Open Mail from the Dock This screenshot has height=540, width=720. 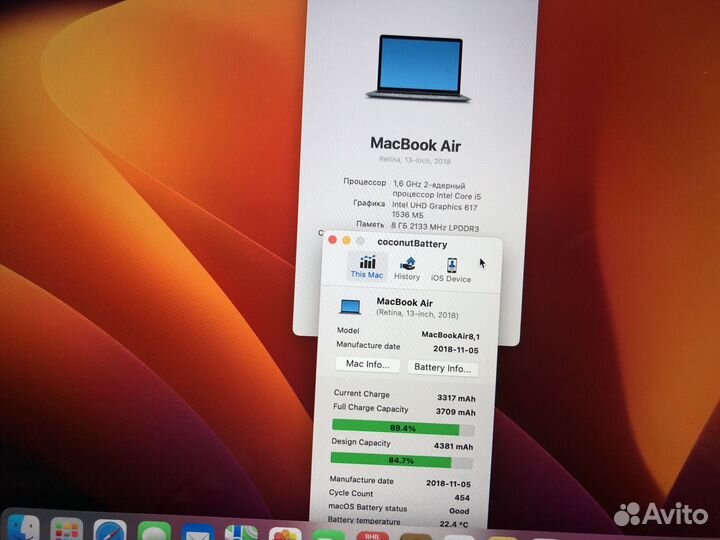[198, 533]
